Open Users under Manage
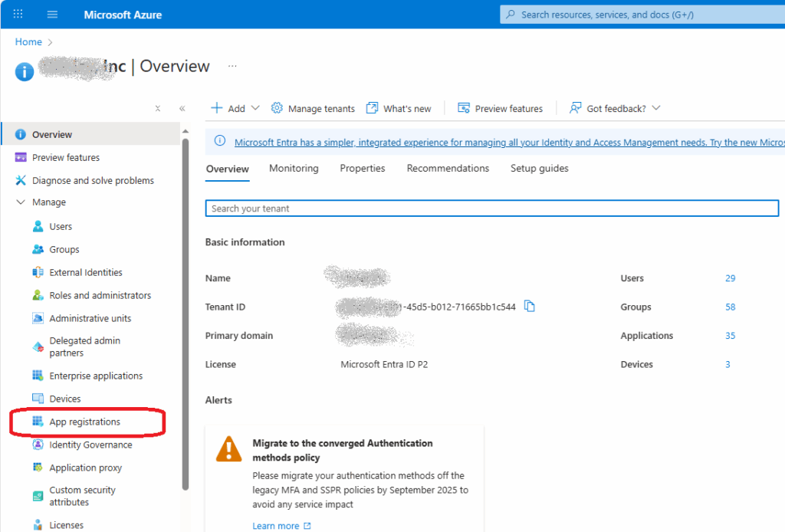 coord(60,227)
